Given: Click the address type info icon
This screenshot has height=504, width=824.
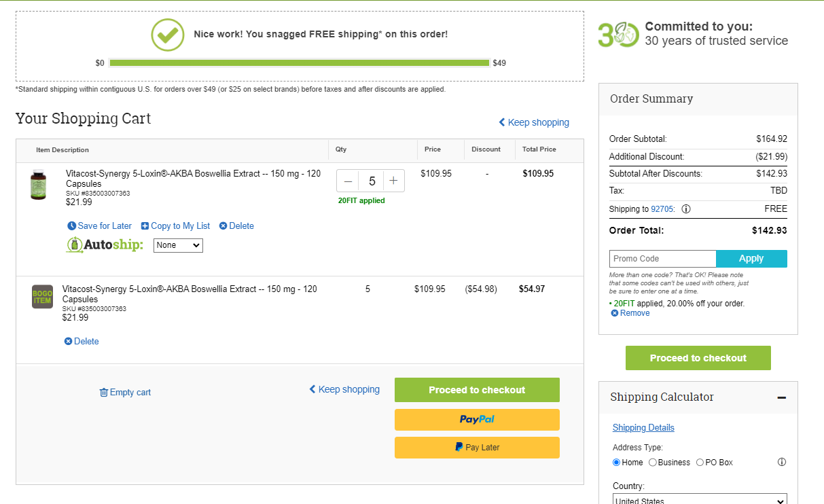Looking at the screenshot, I should point(782,463).
